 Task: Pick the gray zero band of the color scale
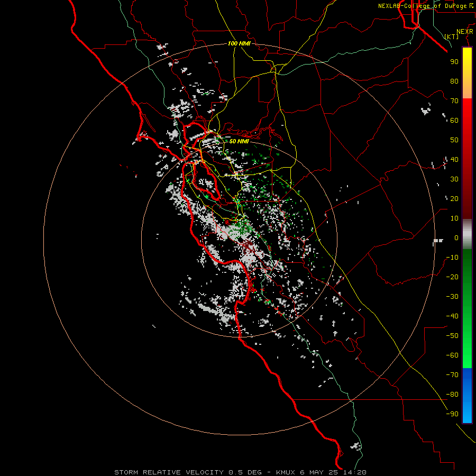467,234
